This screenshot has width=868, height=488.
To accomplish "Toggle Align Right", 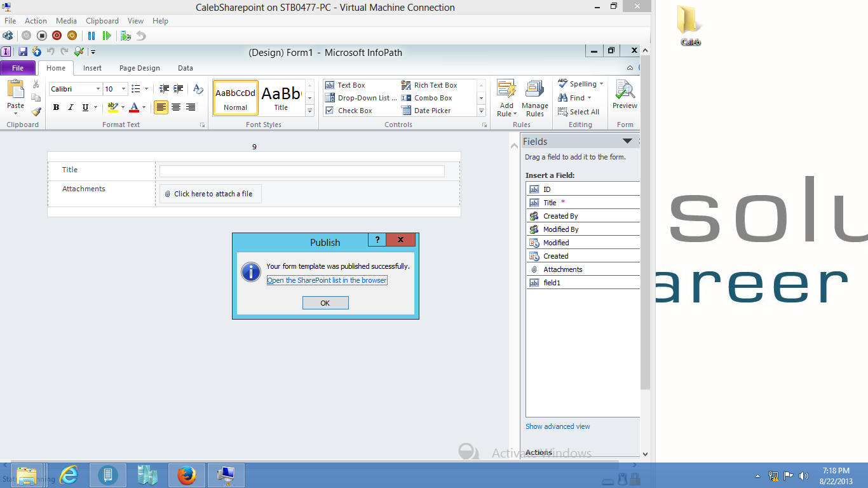I will (x=191, y=107).
